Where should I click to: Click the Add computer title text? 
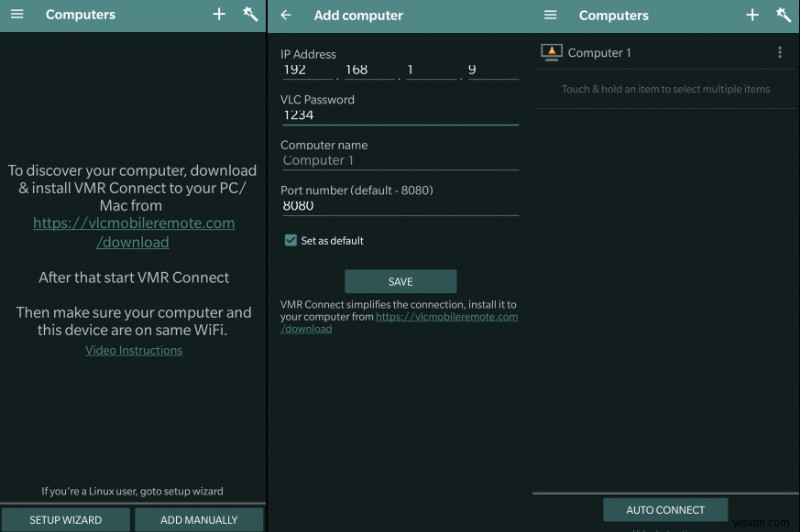(358, 16)
